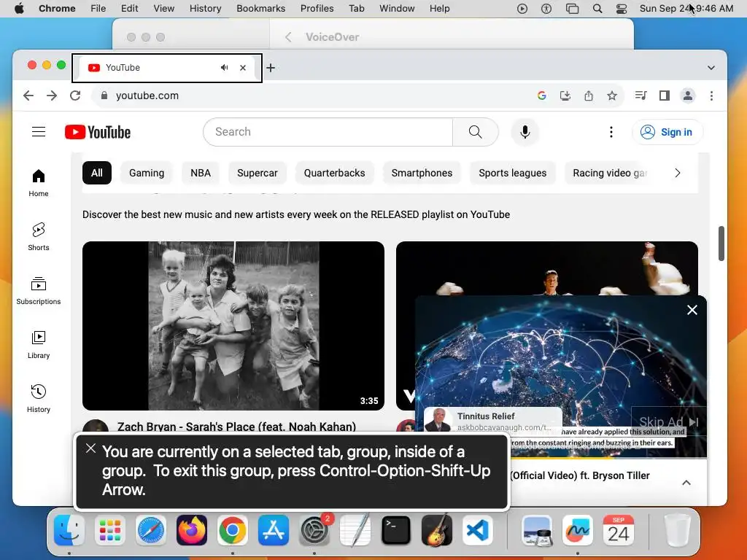This screenshot has width=747, height=560.
Task: Open Zach Bryan - Sarah's Place title link
Action: click(x=237, y=427)
